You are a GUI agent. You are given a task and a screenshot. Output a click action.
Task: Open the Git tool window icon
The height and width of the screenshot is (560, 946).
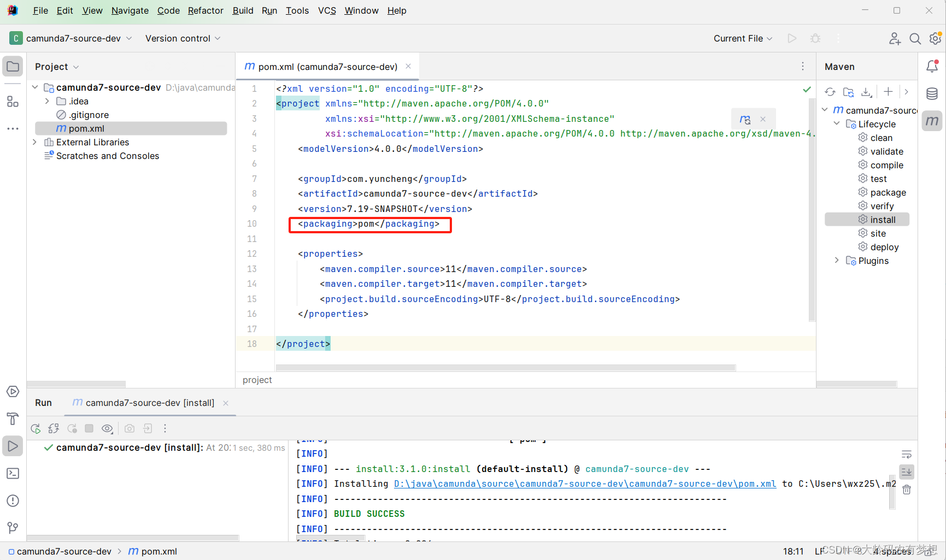(x=13, y=528)
